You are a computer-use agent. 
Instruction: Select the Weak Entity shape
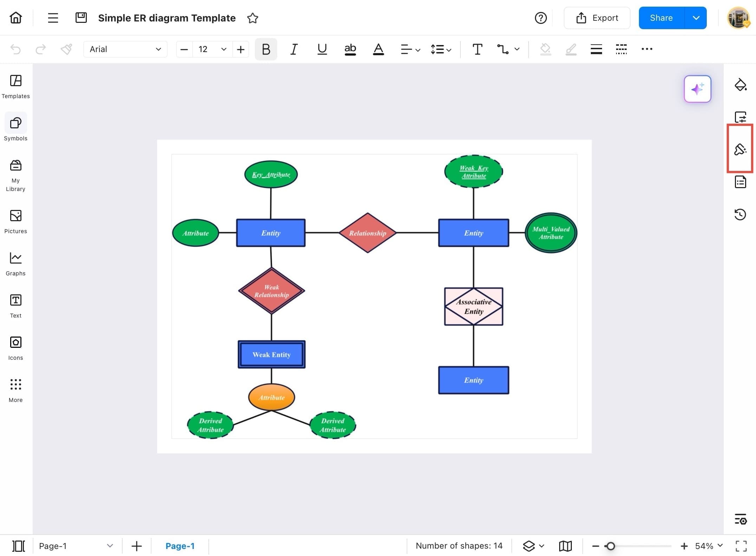271,354
